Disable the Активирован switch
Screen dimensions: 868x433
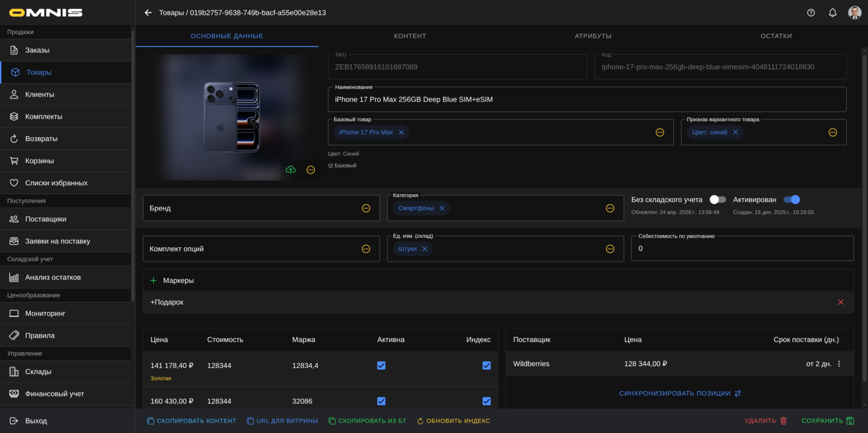791,199
